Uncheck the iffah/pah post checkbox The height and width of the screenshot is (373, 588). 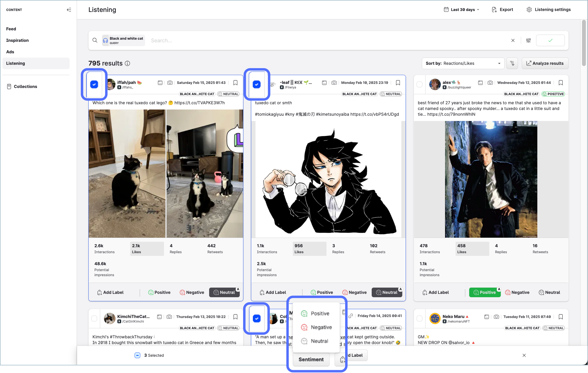(94, 84)
